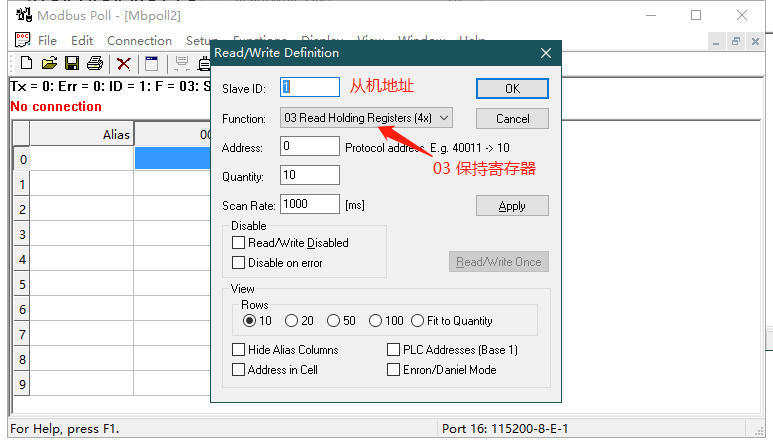Click the Tx = 0: Err = 0 status line
This screenshot has height=445, width=773.
110,86
